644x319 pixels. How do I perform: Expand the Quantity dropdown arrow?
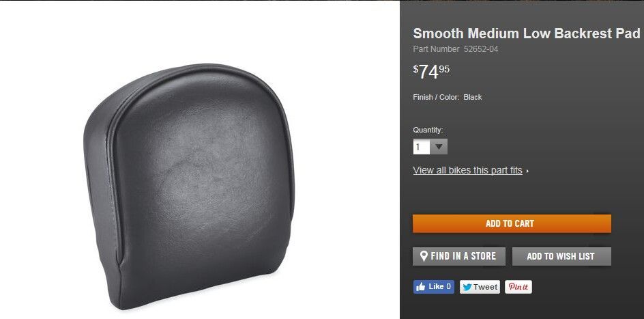[439, 147]
